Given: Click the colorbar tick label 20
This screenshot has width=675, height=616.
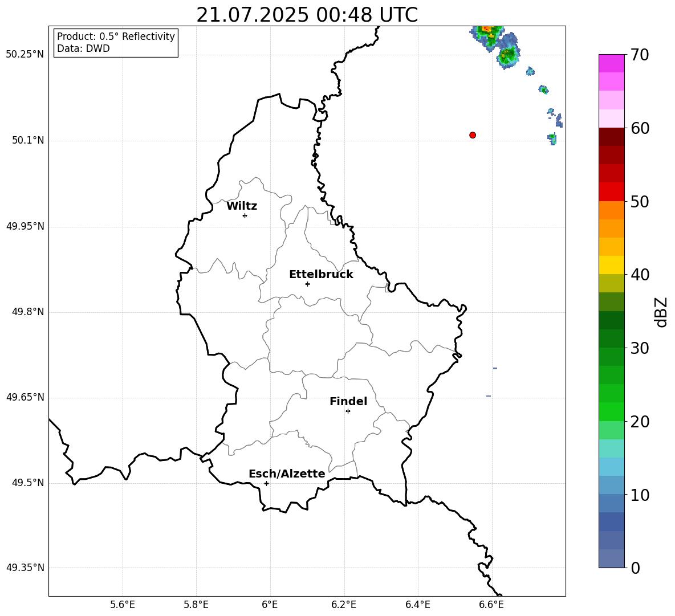Looking at the screenshot, I should pyautogui.click(x=640, y=422).
